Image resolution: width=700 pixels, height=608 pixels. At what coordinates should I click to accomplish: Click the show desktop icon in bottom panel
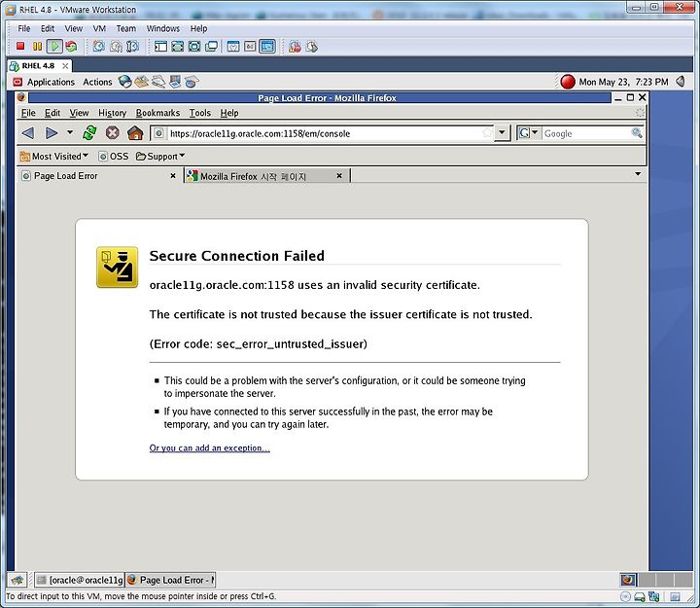[17, 580]
